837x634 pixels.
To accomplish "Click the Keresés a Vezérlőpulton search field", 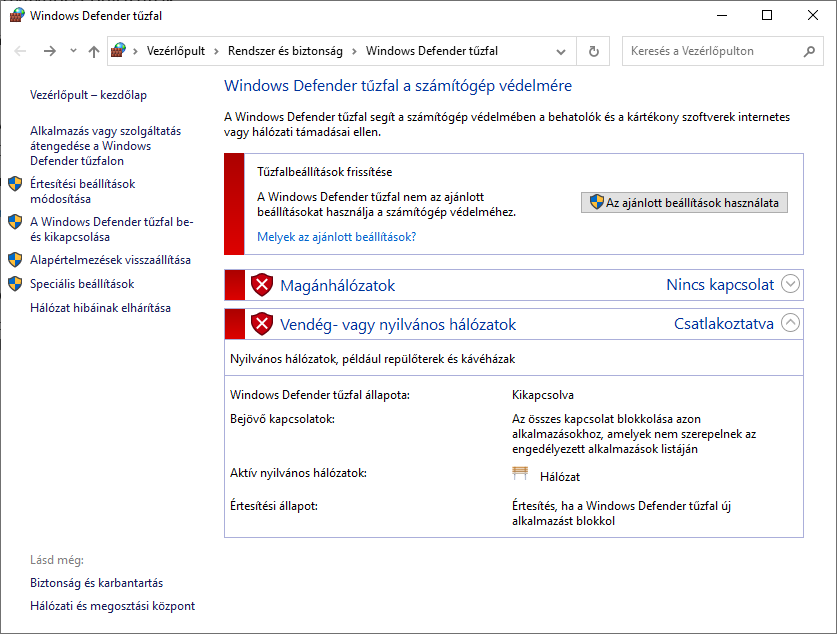I will coord(723,51).
